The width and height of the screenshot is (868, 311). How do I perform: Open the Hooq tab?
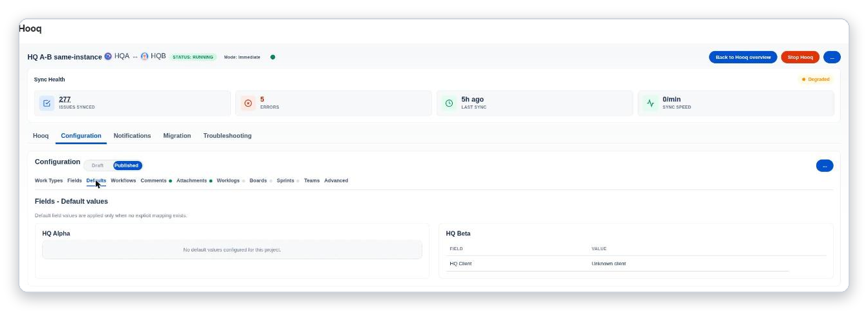pyautogui.click(x=41, y=136)
